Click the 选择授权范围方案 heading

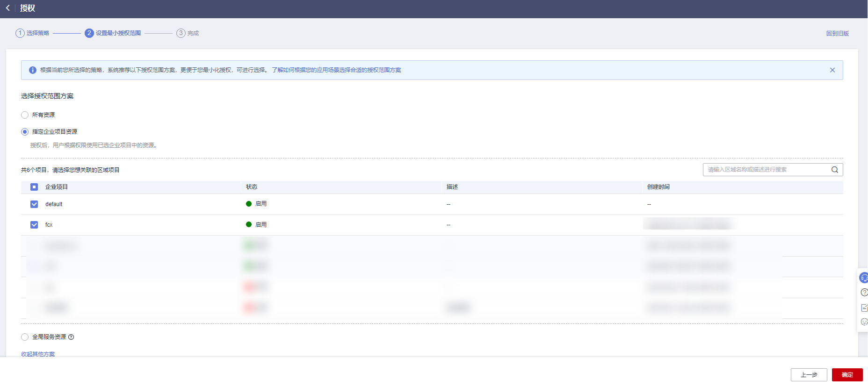[47, 96]
